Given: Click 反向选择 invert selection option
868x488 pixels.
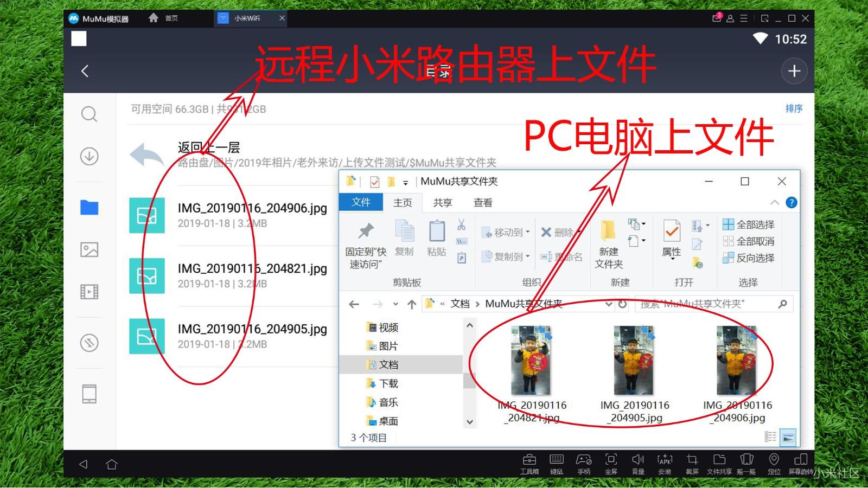Looking at the screenshot, I should point(749,258).
